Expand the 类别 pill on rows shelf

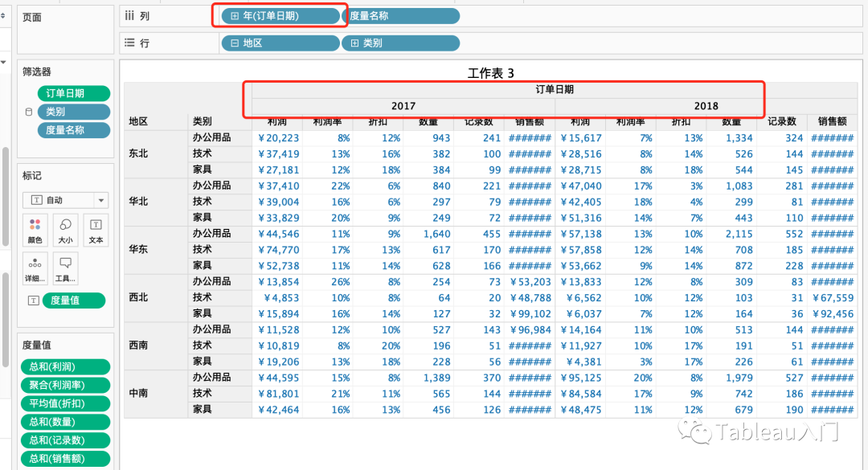[x=355, y=43]
